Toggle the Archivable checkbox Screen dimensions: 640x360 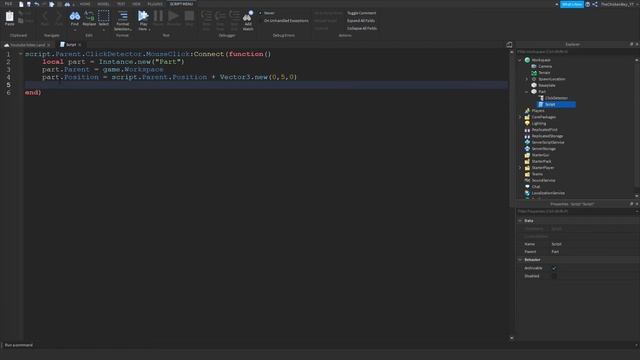tap(554, 268)
